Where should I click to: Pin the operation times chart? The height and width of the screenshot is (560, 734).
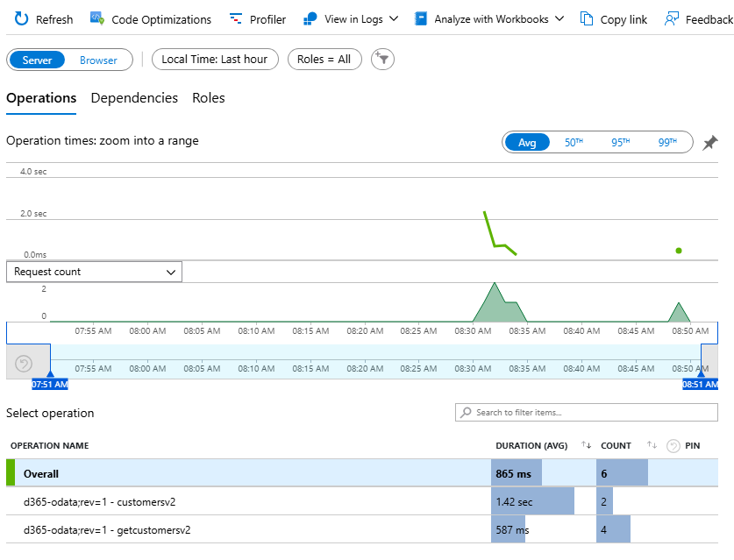pyautogui.click(x=710, y=142)
